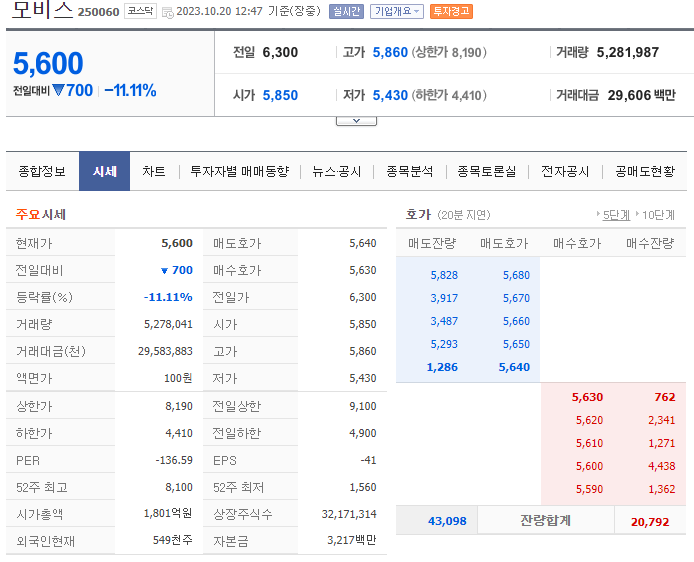
Task: Click the total bid quantity 20,792
Action: pos(650,522)
